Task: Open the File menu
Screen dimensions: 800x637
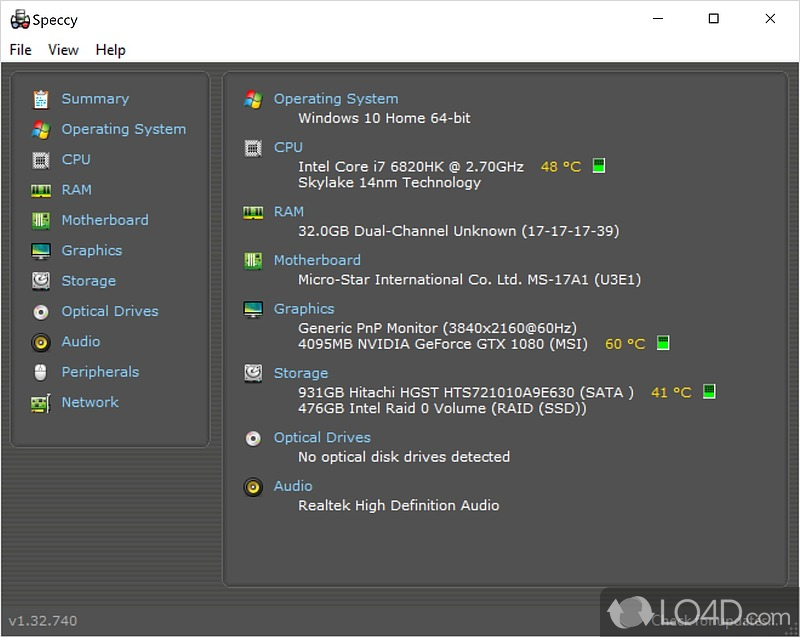Action: [x=20, y=50]
